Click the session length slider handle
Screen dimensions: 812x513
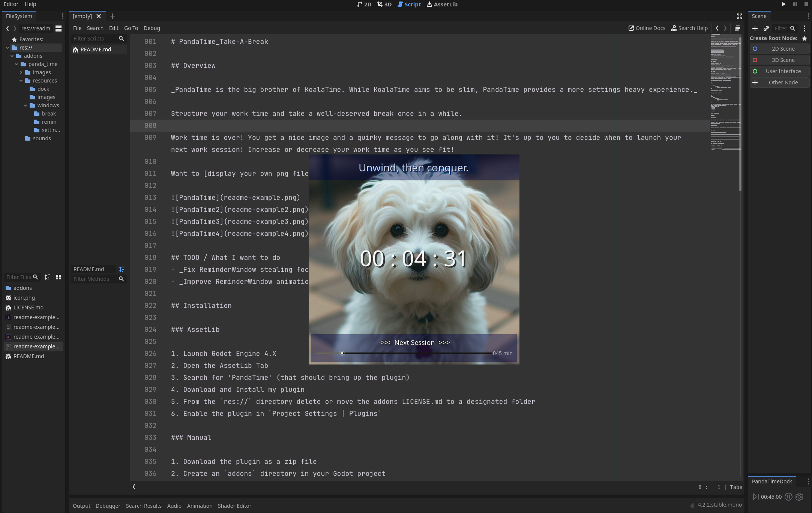pos(342,353)
